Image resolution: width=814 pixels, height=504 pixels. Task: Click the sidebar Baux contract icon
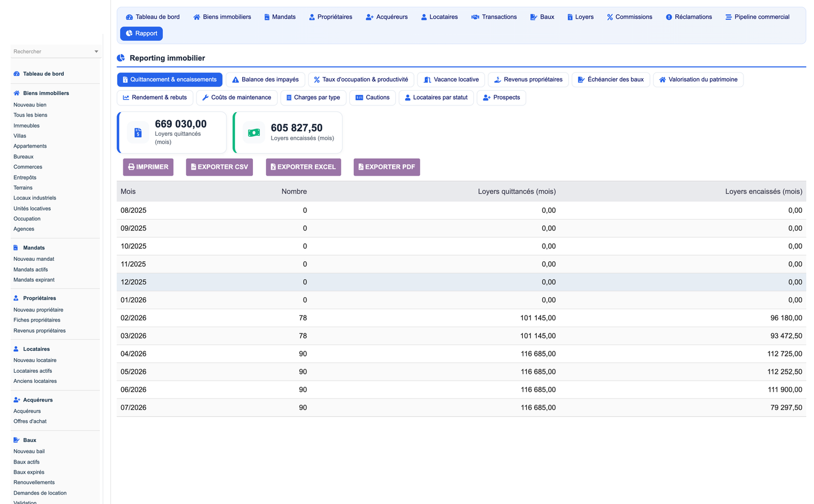pyautogui.click(x=17, y=440)
